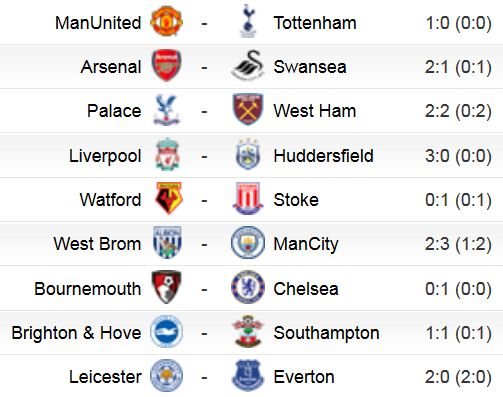Image resolution: width=503 pixels, height=397 pixels.
Task: Open the Huddersfield team name link
Action: tap(323, 156)
